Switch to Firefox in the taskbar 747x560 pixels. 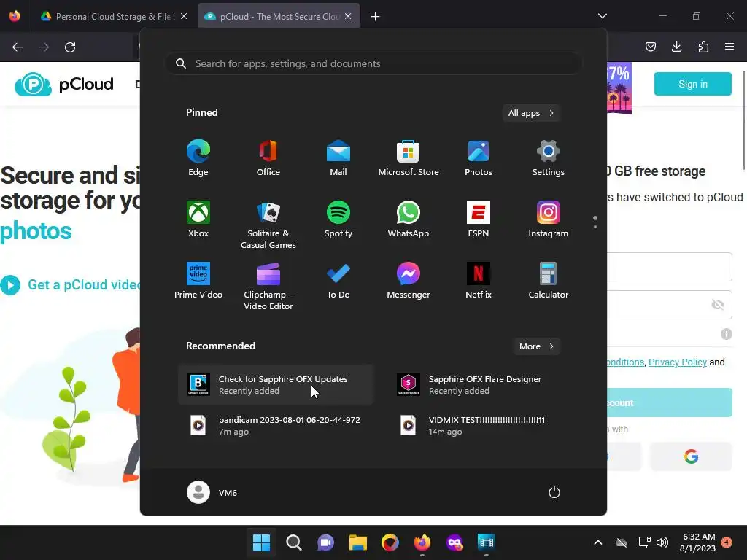pyautogui.click(x=422, y=542)
